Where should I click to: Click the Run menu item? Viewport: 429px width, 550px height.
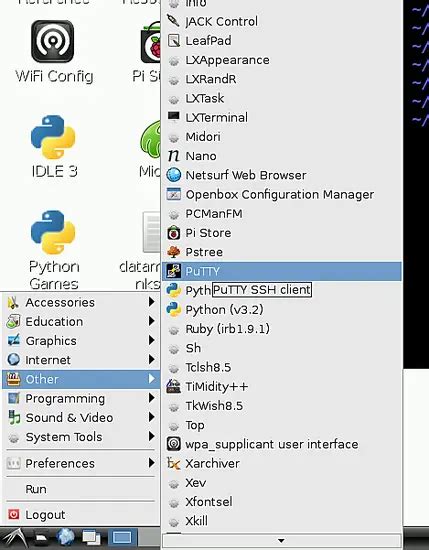80,489
